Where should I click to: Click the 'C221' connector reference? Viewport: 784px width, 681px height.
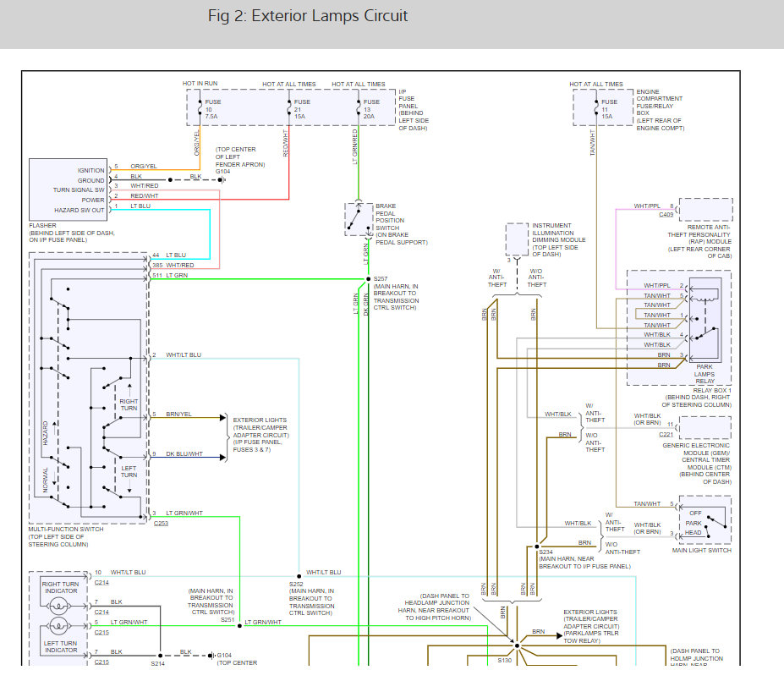click(x=666, y=435)
